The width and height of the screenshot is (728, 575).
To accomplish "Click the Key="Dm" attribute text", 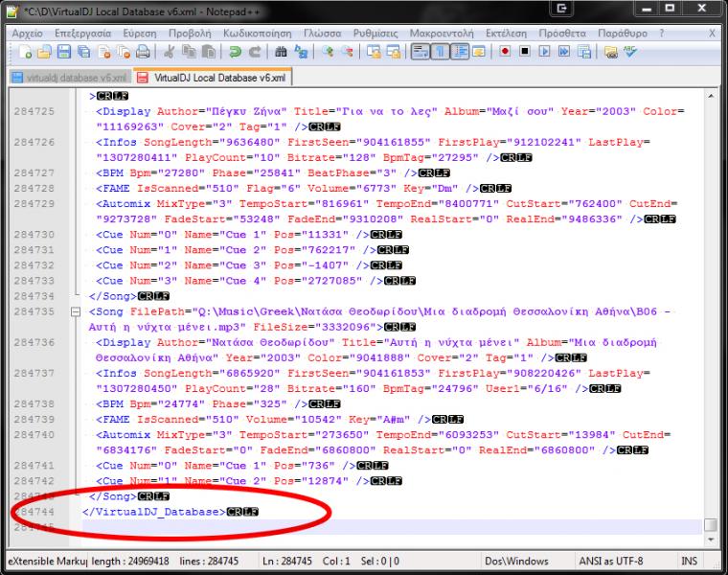I will coord(431,188).
